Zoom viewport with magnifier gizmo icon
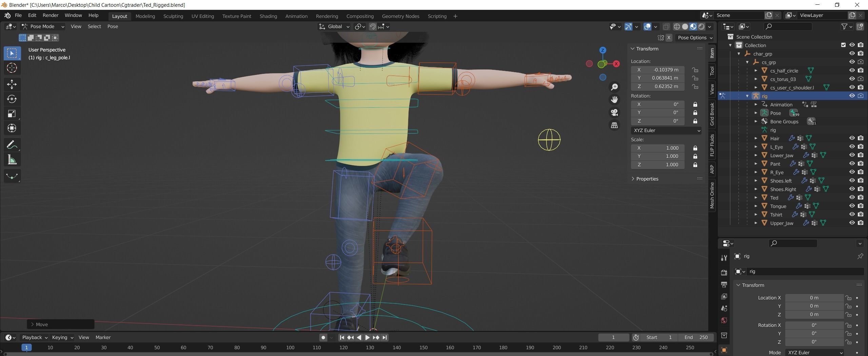Screen dimensions: 868x356 (x=614, y=87)
